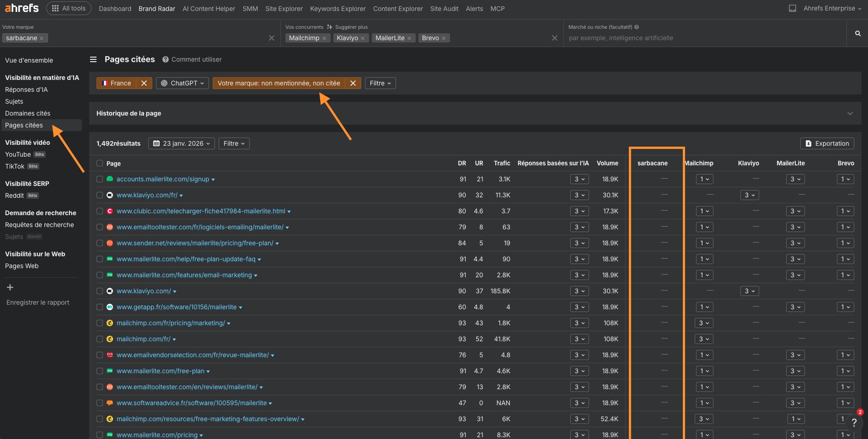Collapse sidebar with hamburger icon near Pages citées
The width and height of the screenshot is (868, 439).
[93, 59]
